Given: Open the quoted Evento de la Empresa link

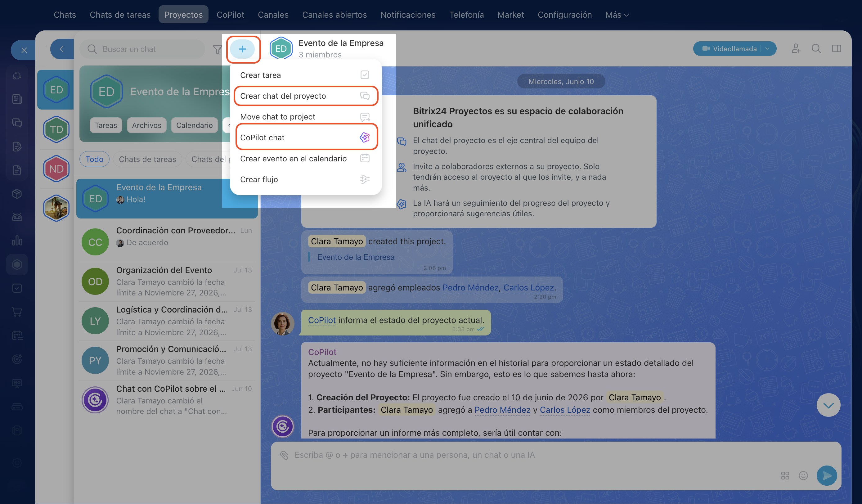Looking at the screenshot, I should (356, 257).
